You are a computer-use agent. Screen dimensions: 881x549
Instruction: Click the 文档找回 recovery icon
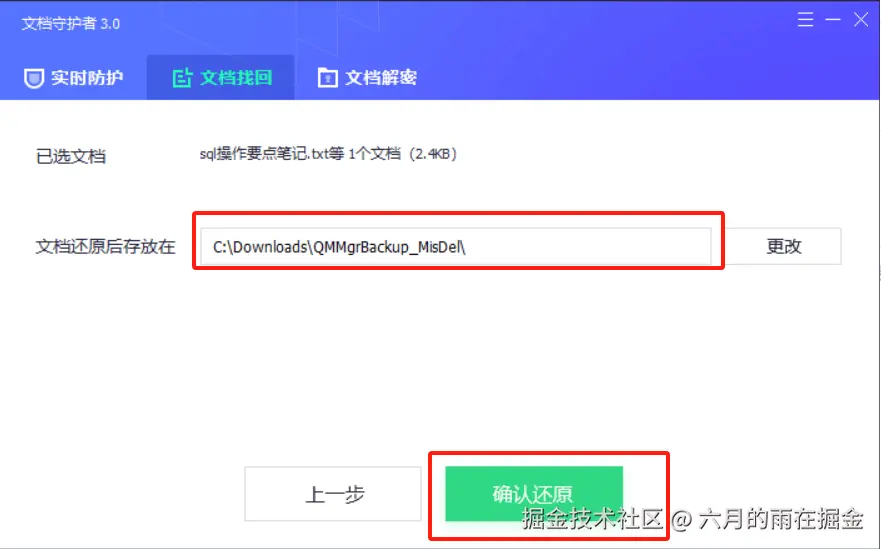pyautogui.click(x=182, y=78)
